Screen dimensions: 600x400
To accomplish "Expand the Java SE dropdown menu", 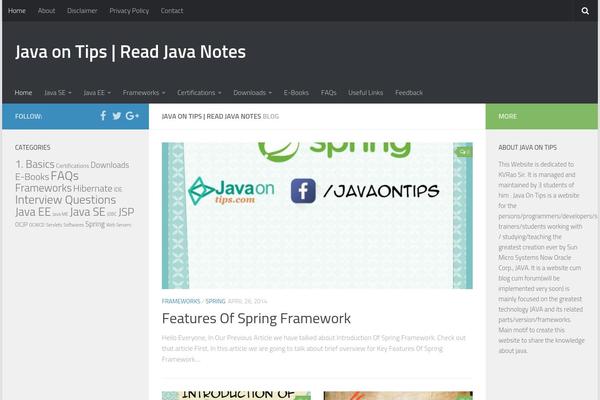I will click(x=58, y=93).
